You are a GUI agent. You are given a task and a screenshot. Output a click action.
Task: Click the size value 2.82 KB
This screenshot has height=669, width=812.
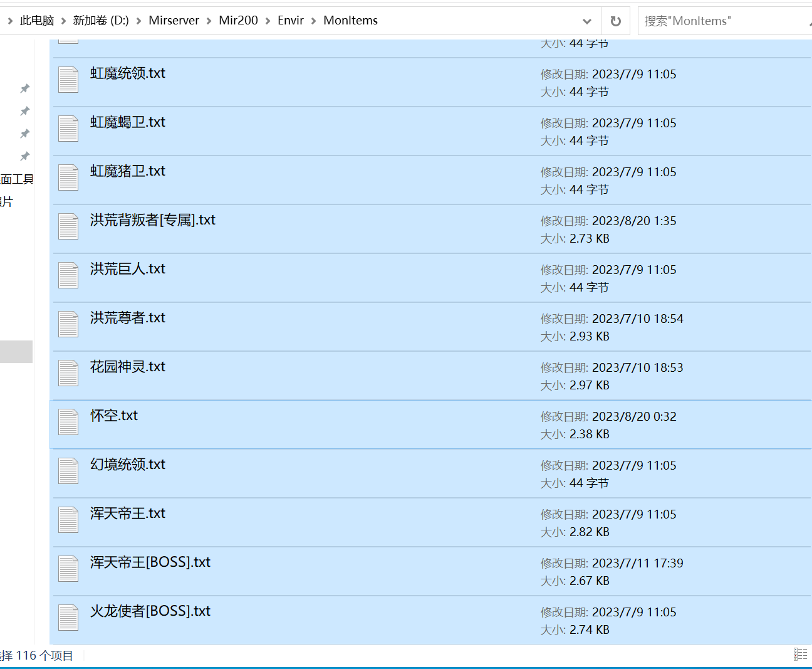coord(590,532)
